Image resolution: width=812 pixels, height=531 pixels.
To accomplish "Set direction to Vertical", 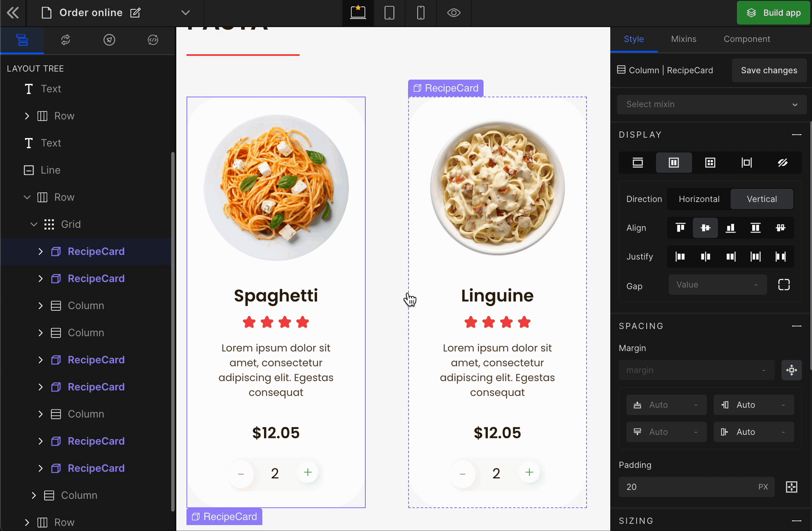I will point(762,199).
